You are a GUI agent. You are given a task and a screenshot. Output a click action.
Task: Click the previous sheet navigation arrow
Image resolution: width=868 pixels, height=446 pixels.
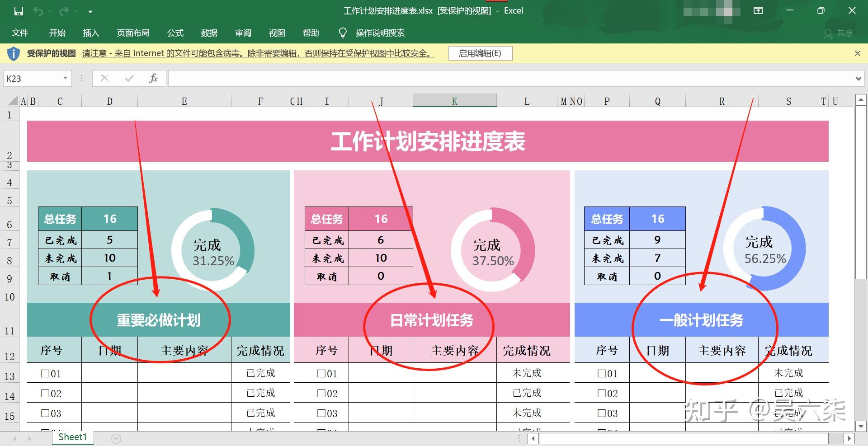pyautogui.click(x=14, y=438)
